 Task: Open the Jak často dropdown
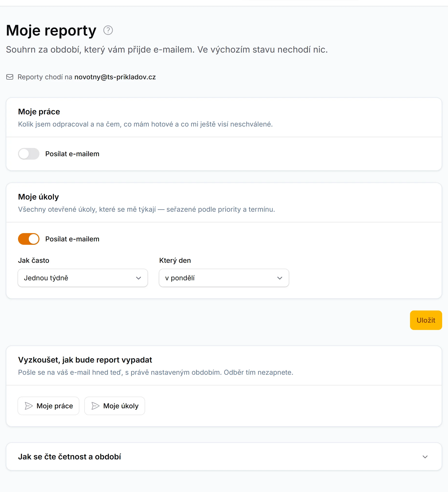click(x=83, y=278)
